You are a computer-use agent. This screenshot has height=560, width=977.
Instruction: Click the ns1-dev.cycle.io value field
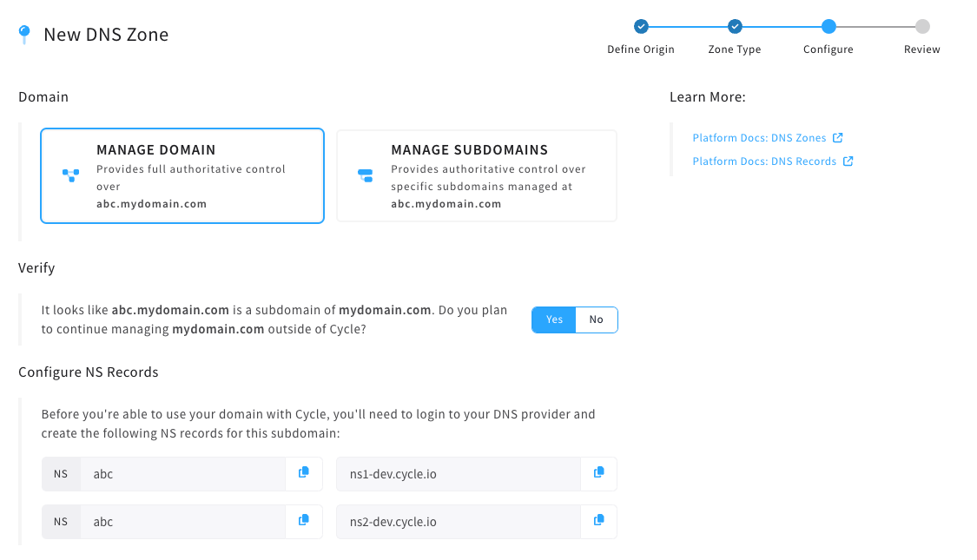pos(459,474)
